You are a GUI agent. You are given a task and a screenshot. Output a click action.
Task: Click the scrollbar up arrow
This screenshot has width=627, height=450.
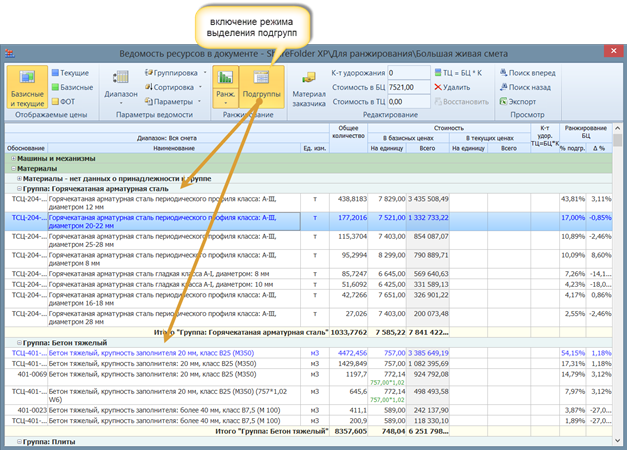point(617,128)
